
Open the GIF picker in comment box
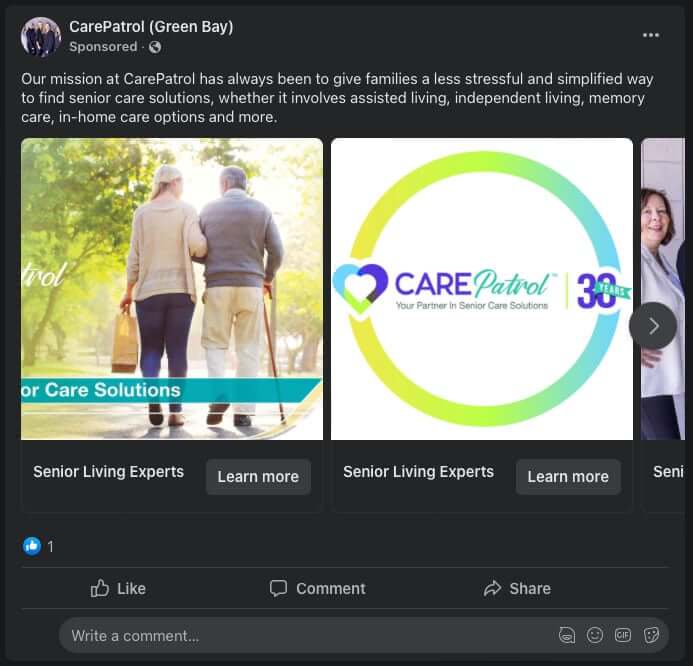pos(623,635)
